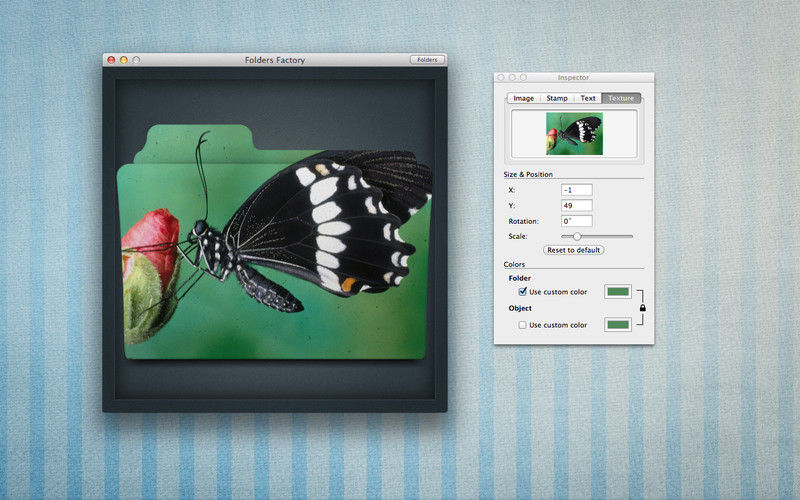Select the Texture tab
Screen dimensions: 800x500
(621, 98)
